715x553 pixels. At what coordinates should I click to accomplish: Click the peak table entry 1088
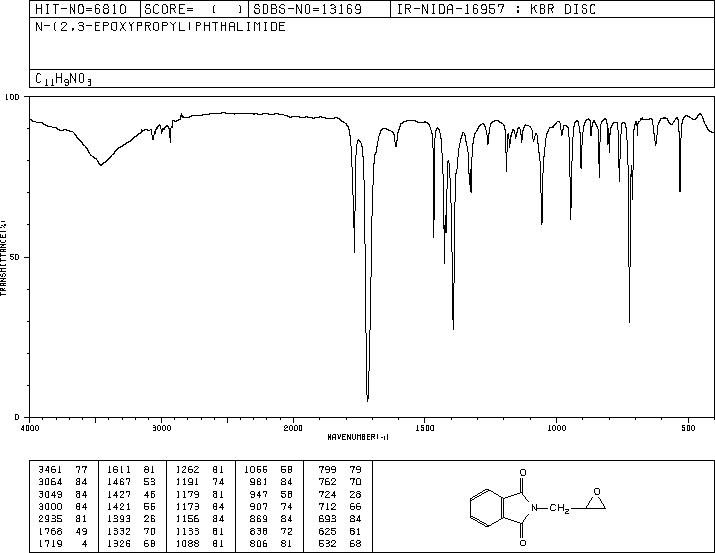[187, 544]
